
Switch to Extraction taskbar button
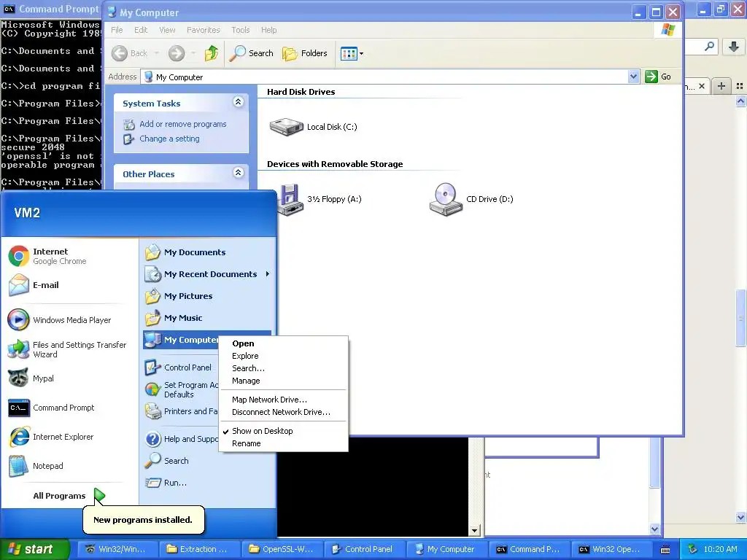coord(198,549)
